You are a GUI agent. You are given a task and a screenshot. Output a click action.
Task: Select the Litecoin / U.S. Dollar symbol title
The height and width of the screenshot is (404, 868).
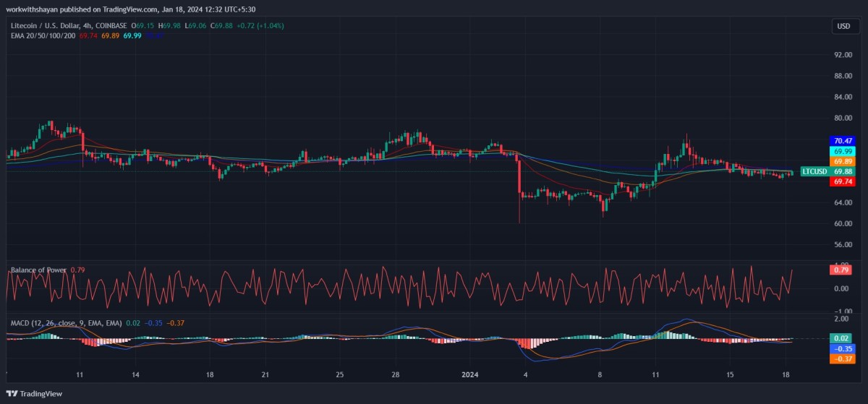(52, 25)
